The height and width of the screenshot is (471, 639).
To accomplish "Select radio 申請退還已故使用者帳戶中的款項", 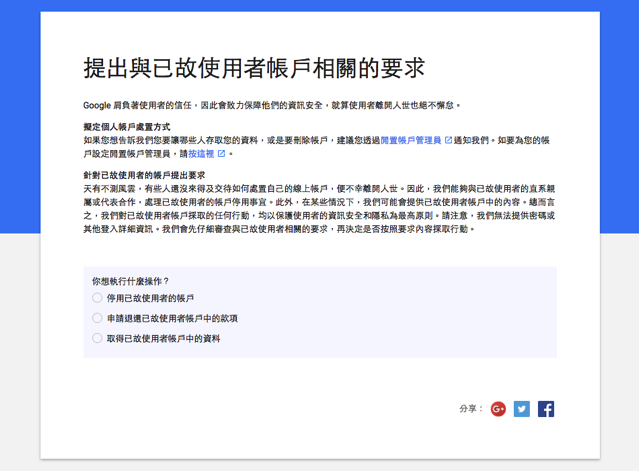I will tap(97, 318).
